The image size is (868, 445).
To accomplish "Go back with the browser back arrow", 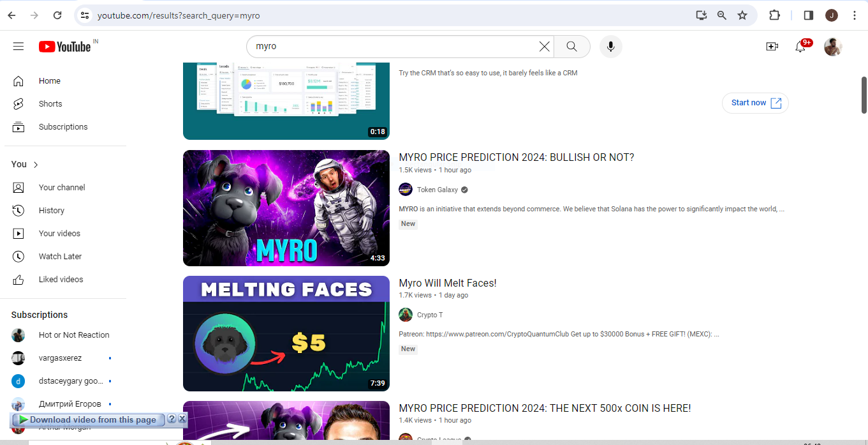I will [11, 15].
